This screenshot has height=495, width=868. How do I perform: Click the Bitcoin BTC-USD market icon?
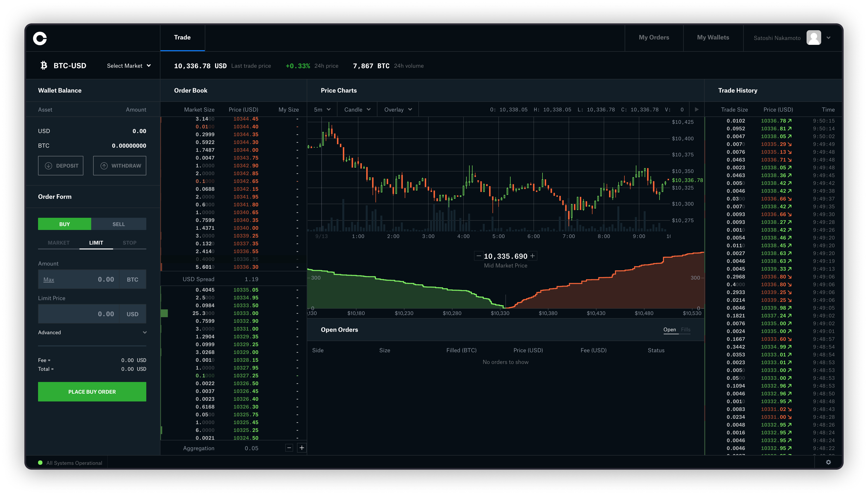(x=43, y=66)
